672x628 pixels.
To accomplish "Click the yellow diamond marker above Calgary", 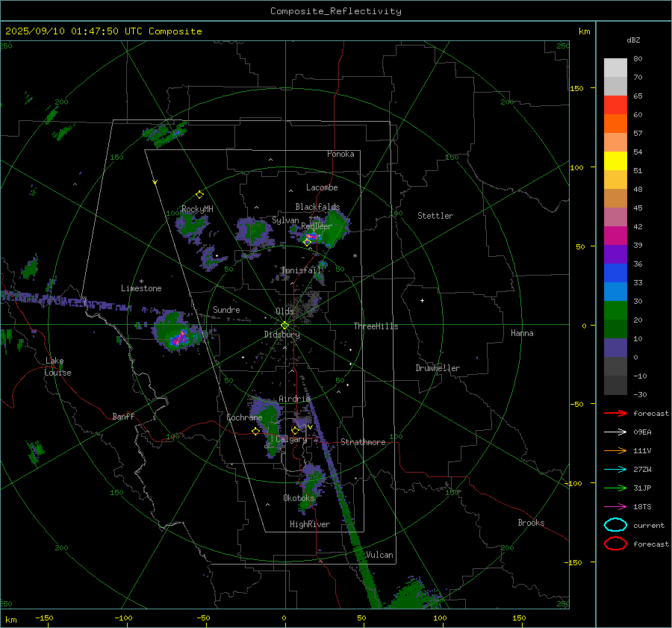I will [295, 430].
